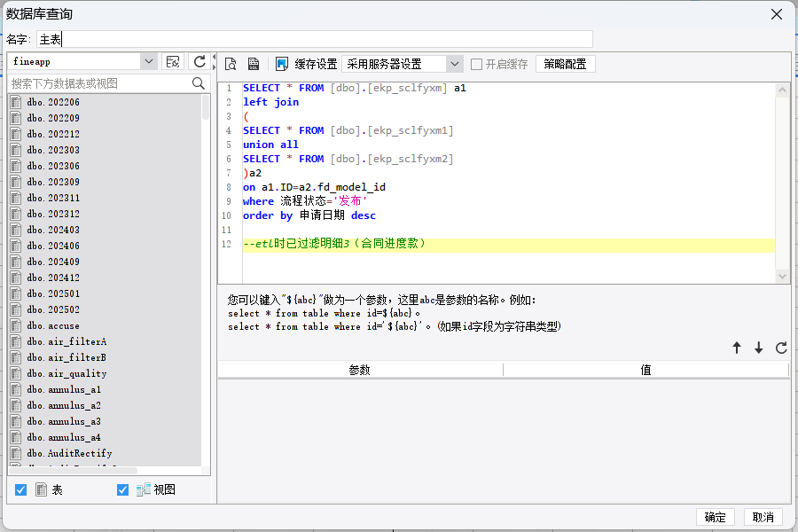
Task: Click the 参数 column header
Action: (360, 370)
